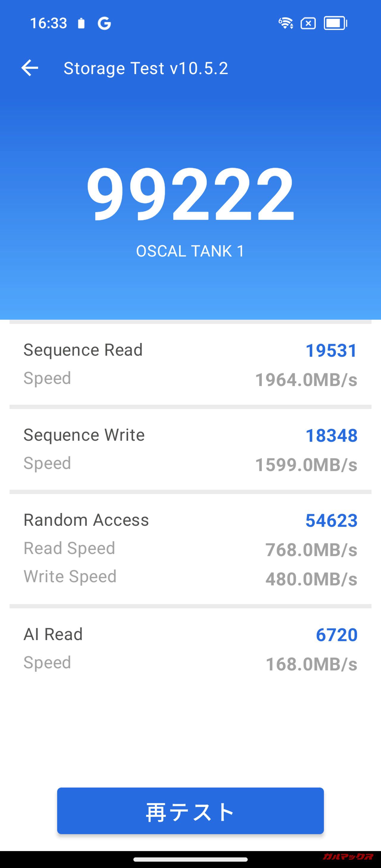Tap the Google G status icon
Image resolution: width=381 pixels, height=868 pixels.
pos(104,23)
